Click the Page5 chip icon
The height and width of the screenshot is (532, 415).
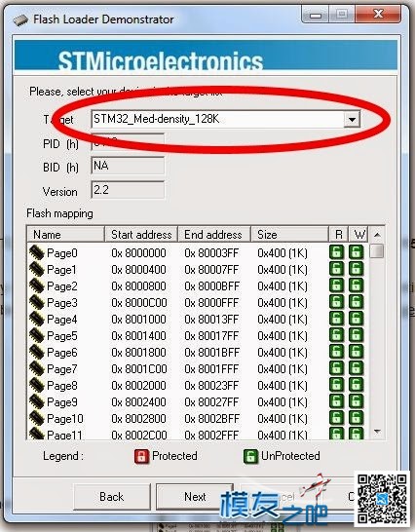click(x=36, y=335)
